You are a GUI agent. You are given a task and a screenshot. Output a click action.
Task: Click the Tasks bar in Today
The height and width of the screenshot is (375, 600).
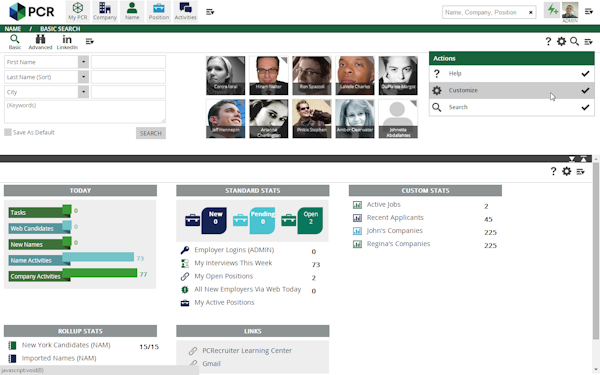(40, 211)
